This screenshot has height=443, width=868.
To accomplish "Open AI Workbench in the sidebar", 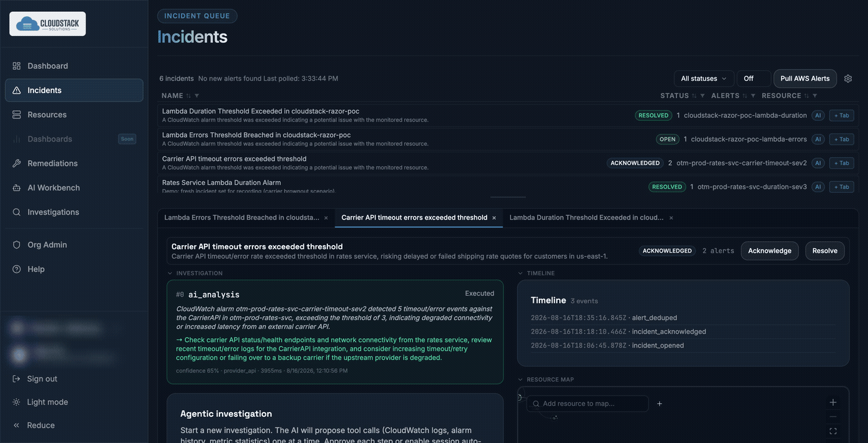I will point(74,187).
